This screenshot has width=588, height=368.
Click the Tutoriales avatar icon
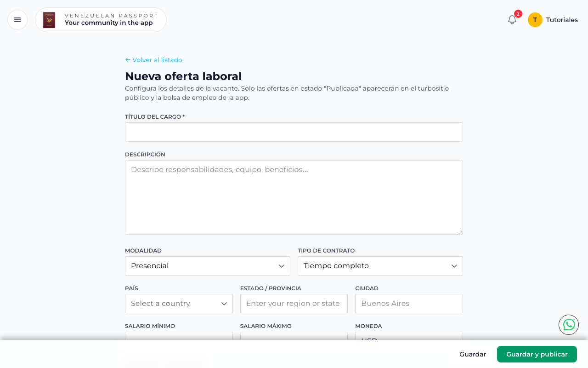(535, 20)
